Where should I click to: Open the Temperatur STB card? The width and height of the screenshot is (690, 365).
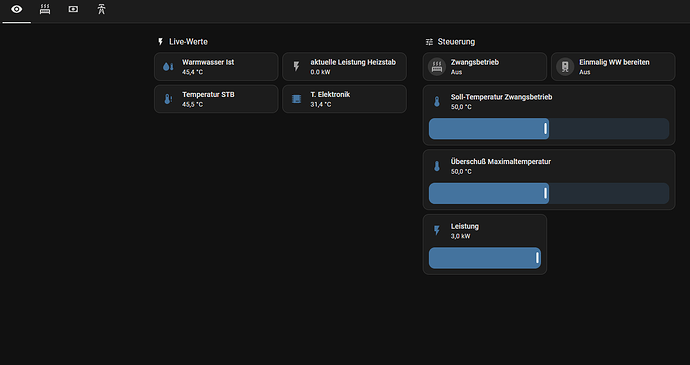coord(216,99)
